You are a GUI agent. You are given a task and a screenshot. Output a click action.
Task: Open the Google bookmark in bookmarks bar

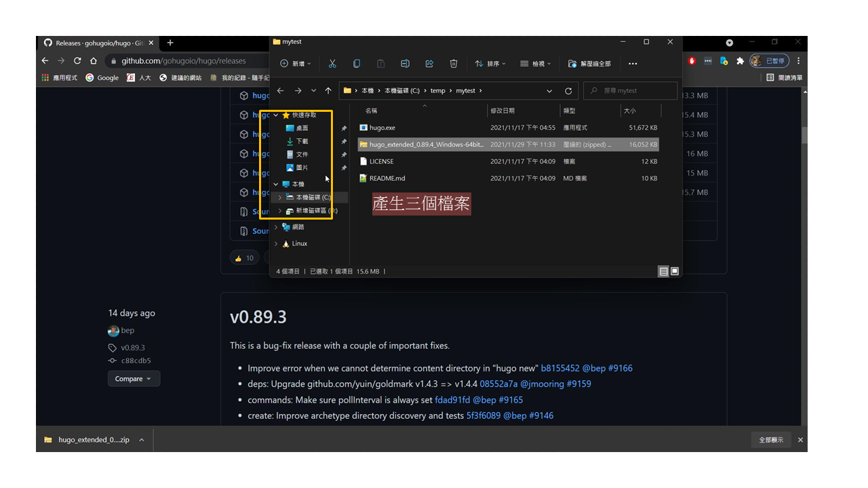(102, 78)
